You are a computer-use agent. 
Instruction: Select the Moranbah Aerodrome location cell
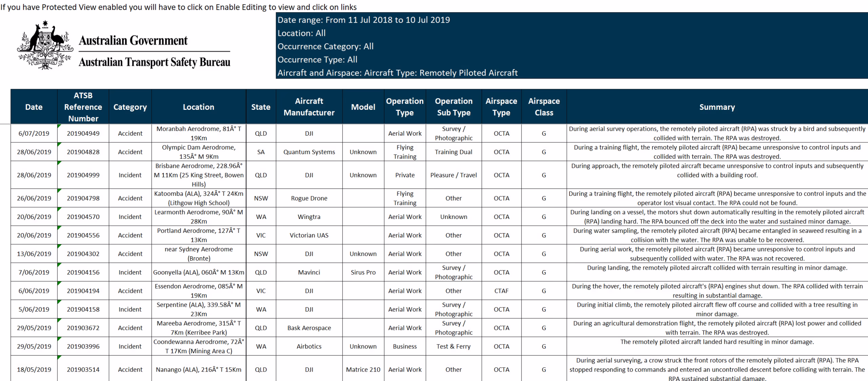tap(199, 133)
